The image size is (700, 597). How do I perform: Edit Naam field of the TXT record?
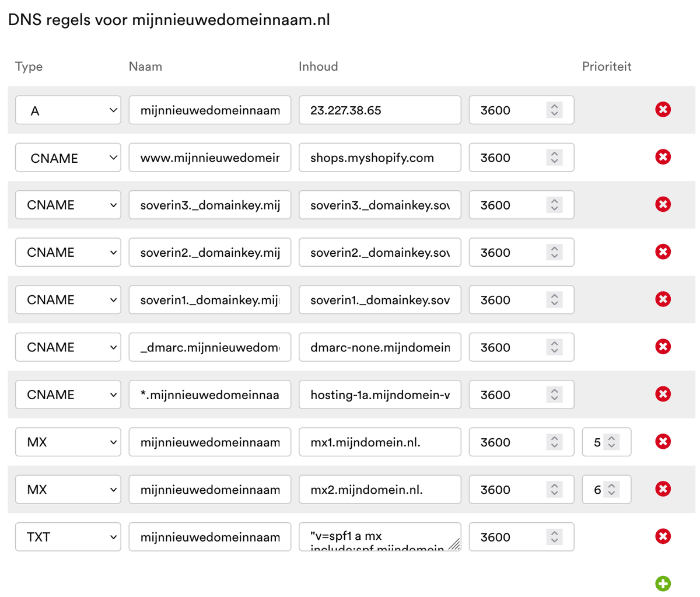click(210, 537)
